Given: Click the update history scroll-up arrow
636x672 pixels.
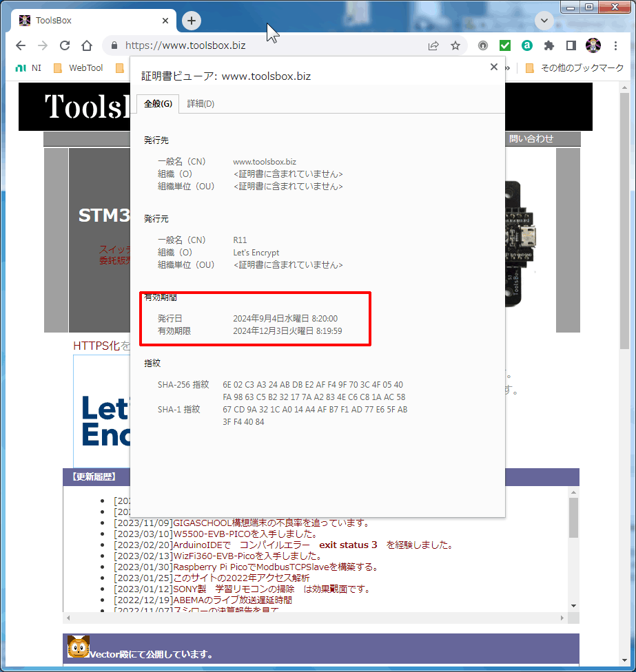Looking at the screenshot, I should pyautogui.click(x=573, y=492).
